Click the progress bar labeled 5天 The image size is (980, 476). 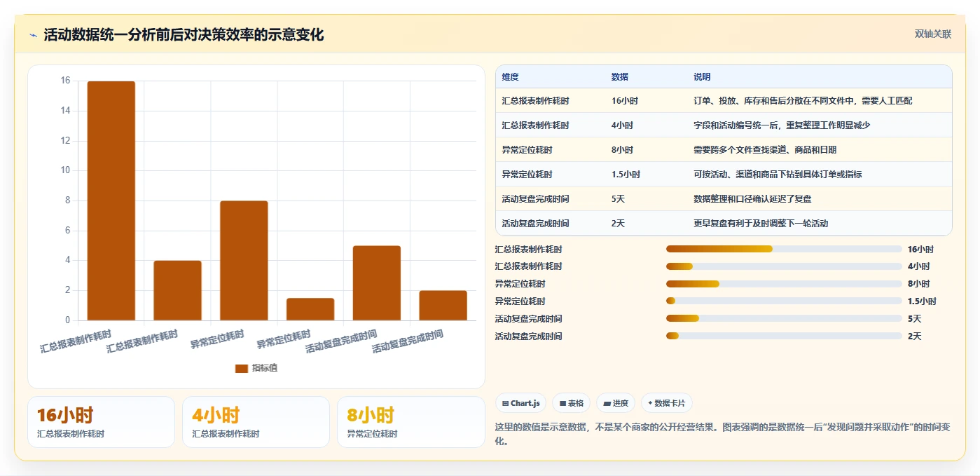point(784,319)
